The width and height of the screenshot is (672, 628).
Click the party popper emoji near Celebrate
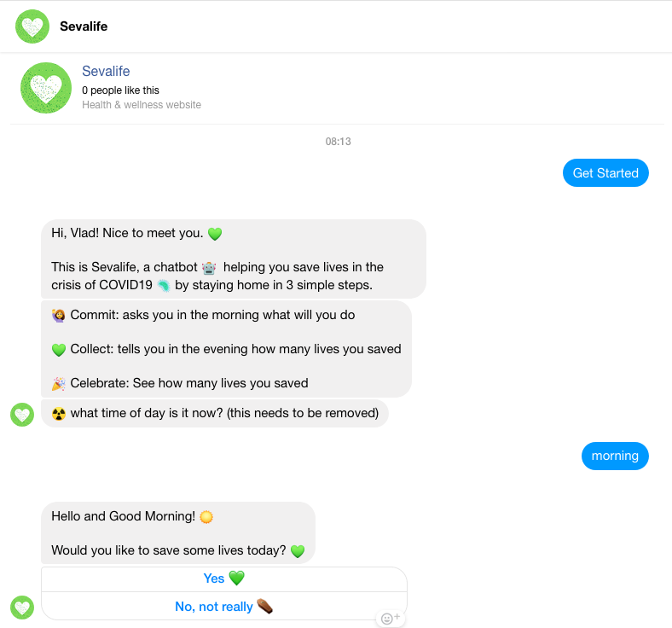[x=59, y=384]
